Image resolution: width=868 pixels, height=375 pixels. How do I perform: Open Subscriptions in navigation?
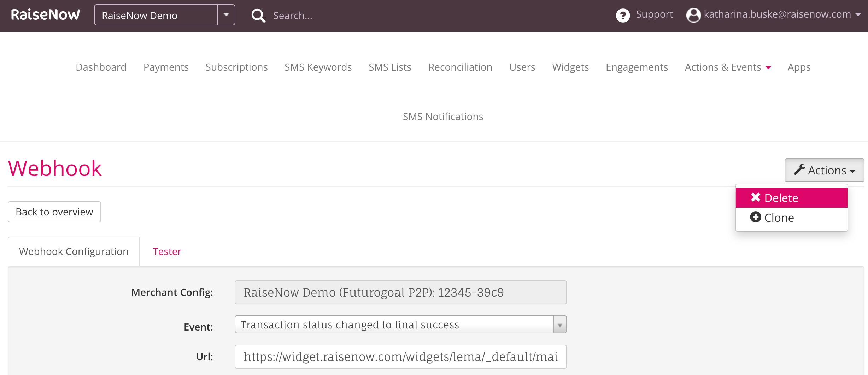coord(237,67)
